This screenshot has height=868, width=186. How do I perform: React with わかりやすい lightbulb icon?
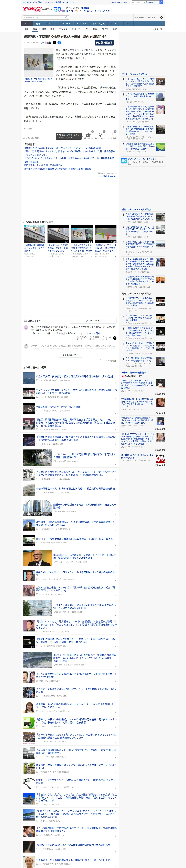100,135
